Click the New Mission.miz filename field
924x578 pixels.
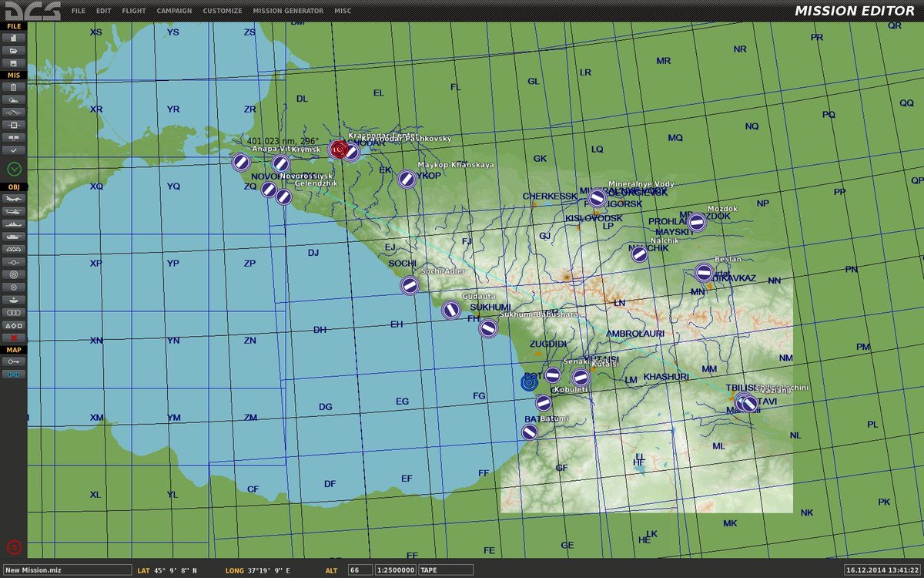[x=66, y=570]
